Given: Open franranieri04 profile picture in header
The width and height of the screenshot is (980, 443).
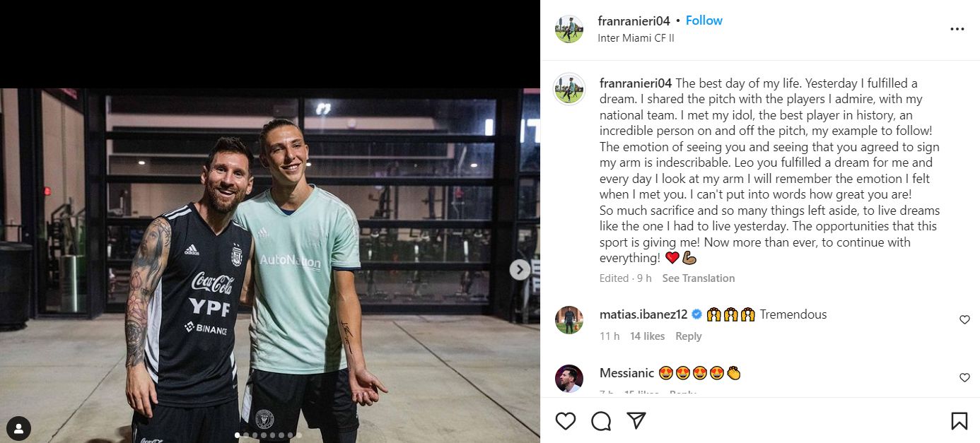Looking at the screenshot, I should click(569, 29).
